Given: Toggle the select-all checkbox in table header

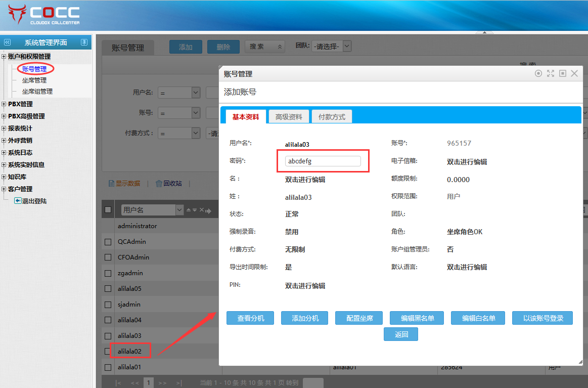Looking at the screenshot, I should [x=108, y=210].
